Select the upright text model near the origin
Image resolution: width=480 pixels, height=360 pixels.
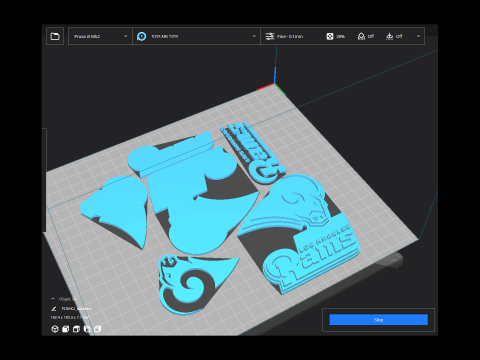[255, 152]
